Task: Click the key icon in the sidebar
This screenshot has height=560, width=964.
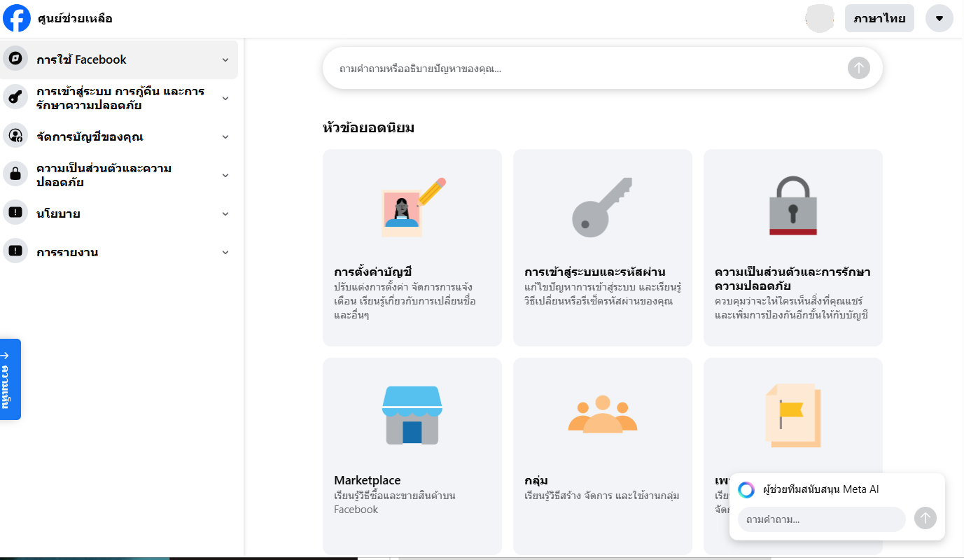Action: [x=15, y=98]
